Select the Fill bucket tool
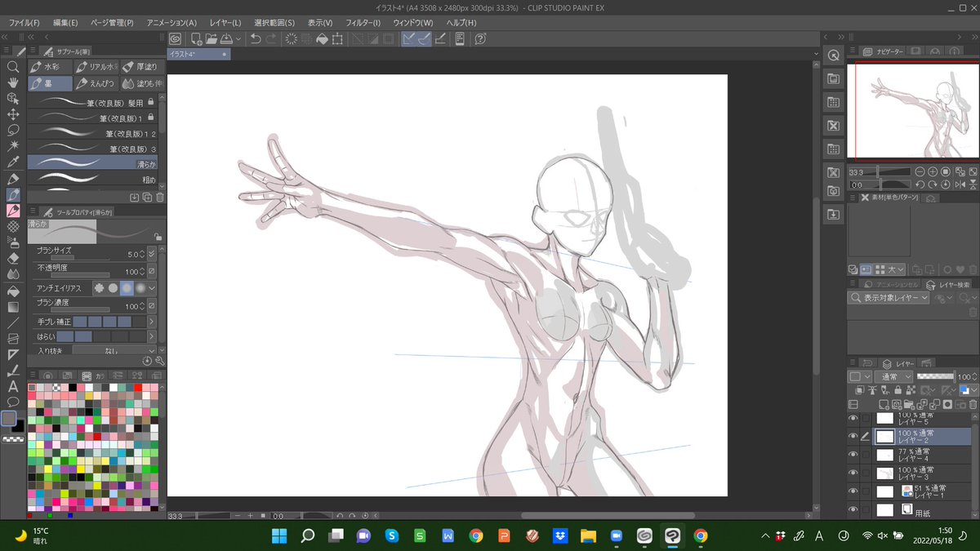The width and height of the screenshot is (980, 551). pos(13,290)
